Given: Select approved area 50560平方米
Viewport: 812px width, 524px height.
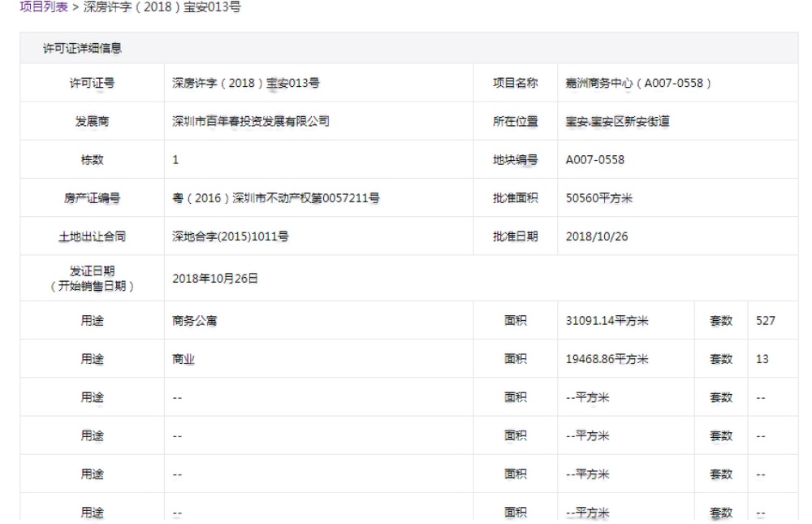Looking at the screenshot, I should coord(599,198).
